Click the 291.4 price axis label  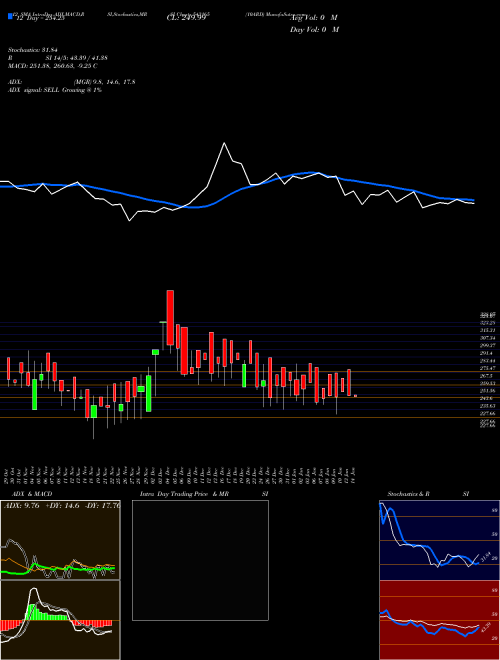point(489,353)
